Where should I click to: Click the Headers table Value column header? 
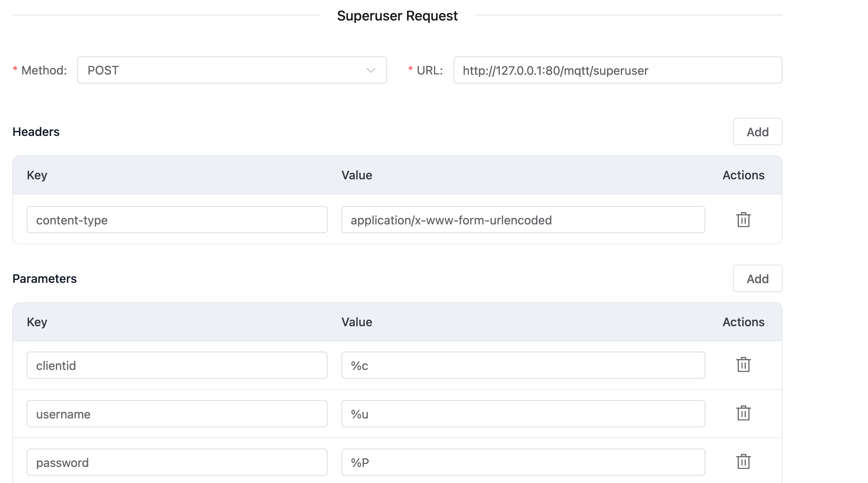click(357, 175)
